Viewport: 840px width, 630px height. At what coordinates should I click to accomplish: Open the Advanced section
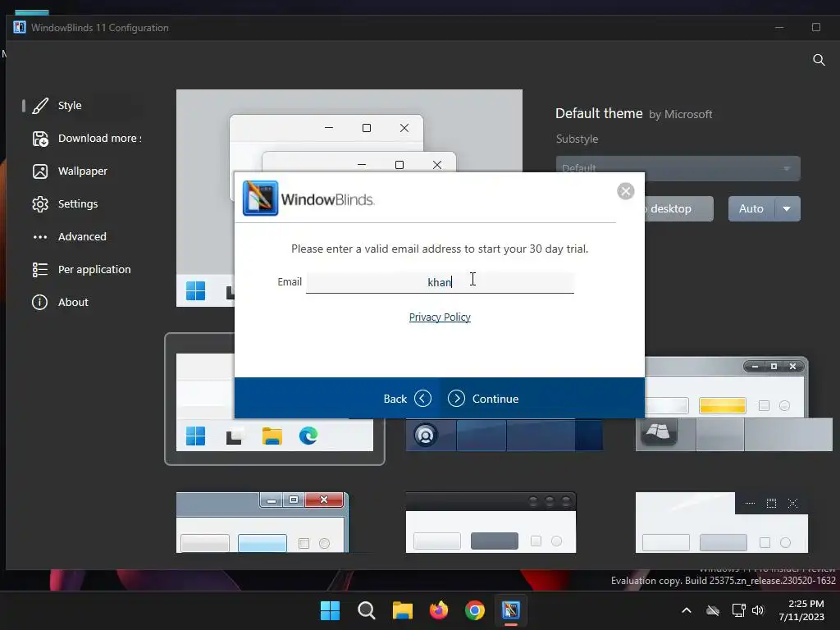[x=81, y=236]
